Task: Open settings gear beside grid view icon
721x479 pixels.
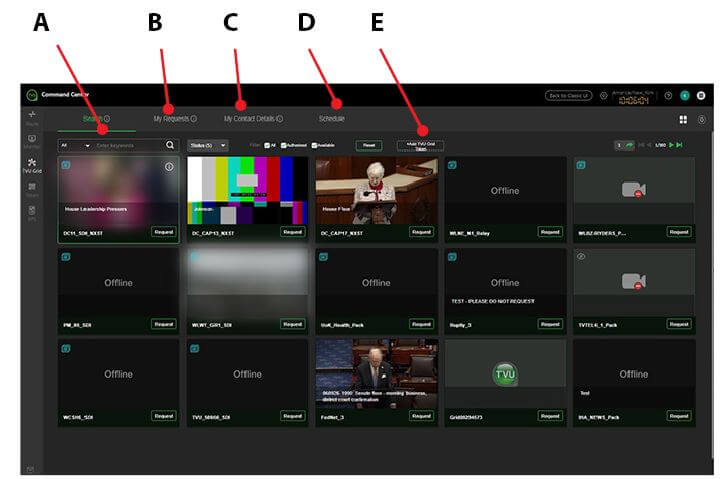Action: point(702,120)
